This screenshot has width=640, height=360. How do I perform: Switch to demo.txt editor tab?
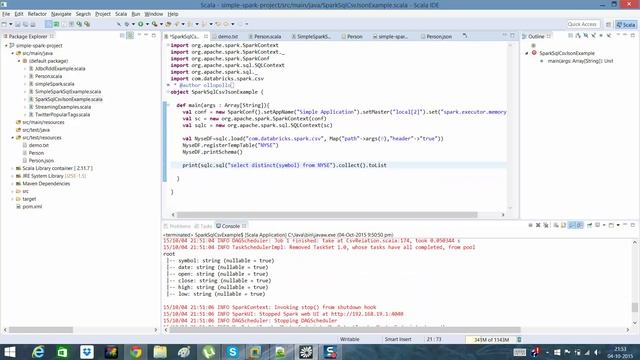pos(227,36)
